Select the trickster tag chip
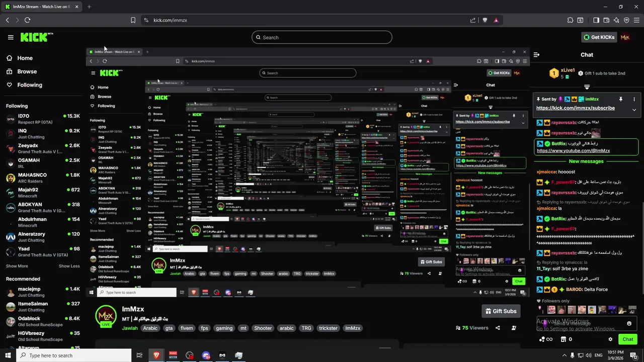644x362 pixels. click(328, 328)
